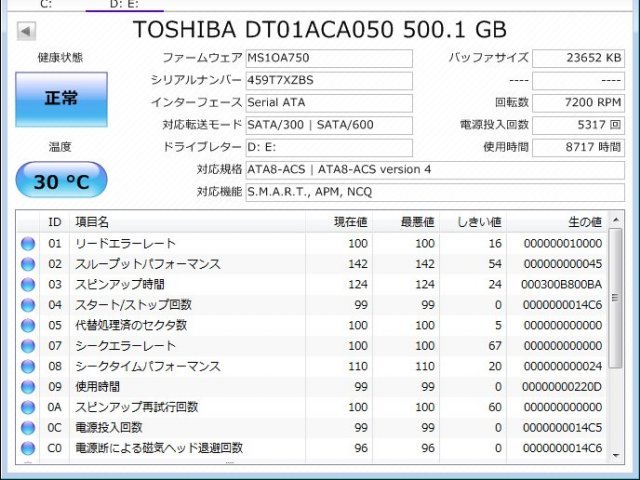This screenshot has width=640, height=480.
Task: Click the status orb for ID 0C 電源投入回数
Action: tap(28, 428)
